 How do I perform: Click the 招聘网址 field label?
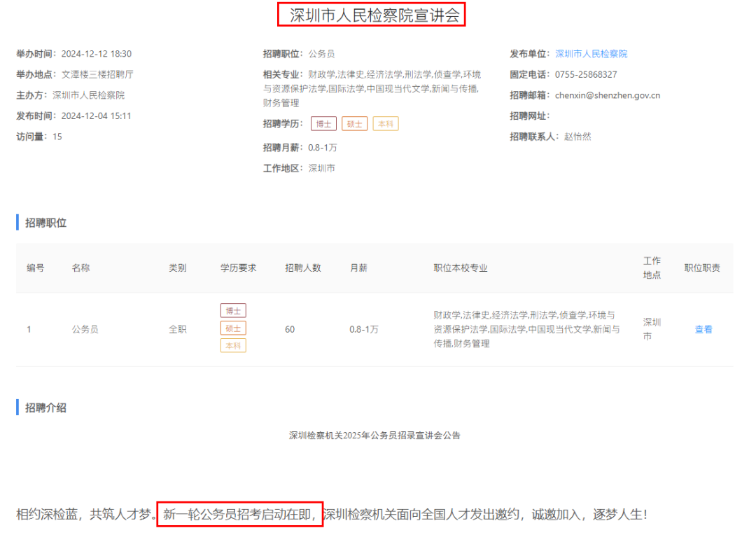tap(529, 116)
